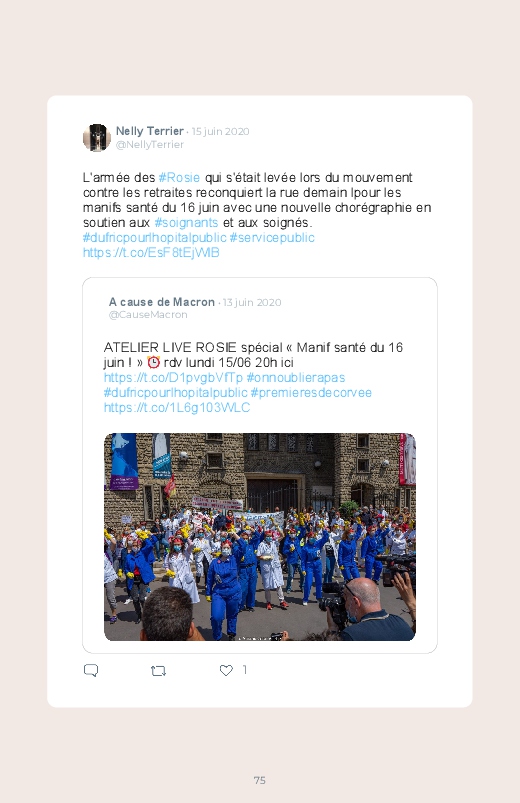Viewport: 520px width, 803px height.
Task: Visit the https://t.co/EsF8tEjWlB link
Action: (x=151, y=252)
